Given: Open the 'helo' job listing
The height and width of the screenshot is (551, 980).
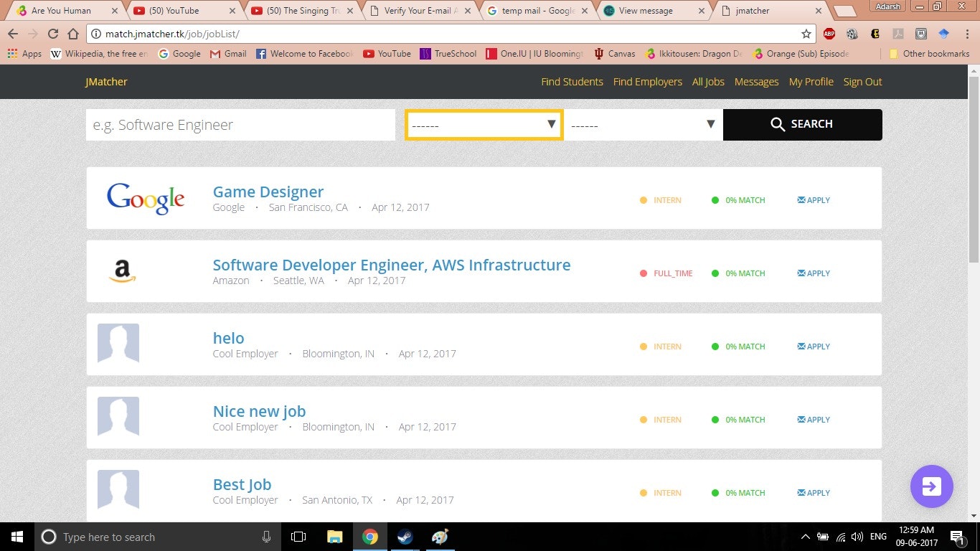Looking at the screenshot, I should click(228, 338).
